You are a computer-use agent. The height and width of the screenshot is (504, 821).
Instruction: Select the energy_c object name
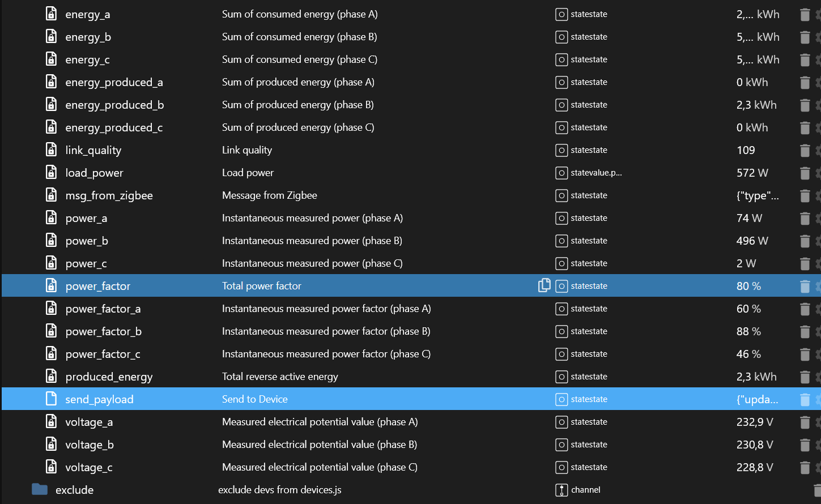(x=88, y=59)
